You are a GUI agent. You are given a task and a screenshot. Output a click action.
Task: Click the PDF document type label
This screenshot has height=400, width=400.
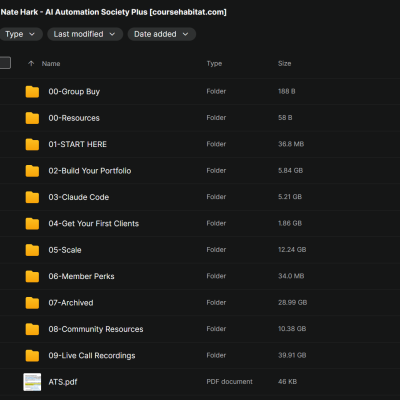point(229,382)
